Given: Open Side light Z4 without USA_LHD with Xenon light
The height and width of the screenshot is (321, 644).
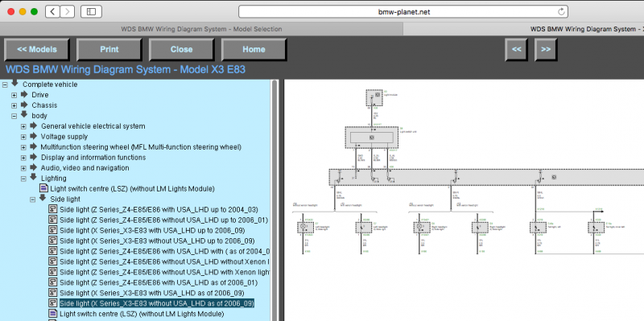Looking at the screenshot, I should coord(165,272).
